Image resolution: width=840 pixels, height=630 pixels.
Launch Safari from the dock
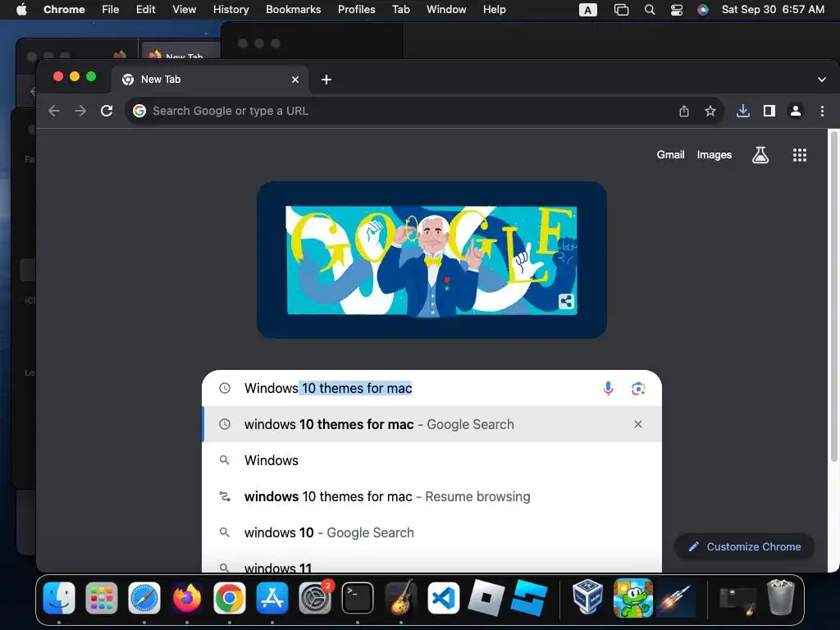point(144,598)
